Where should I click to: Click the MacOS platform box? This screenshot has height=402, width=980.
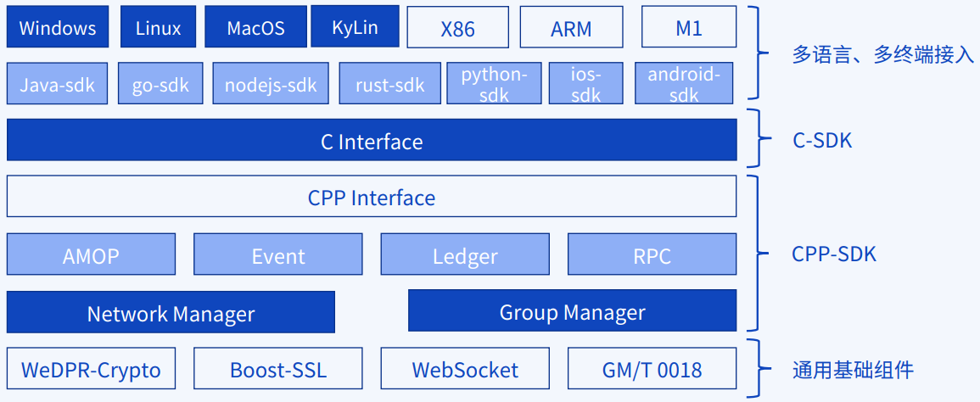click(255, 27)
